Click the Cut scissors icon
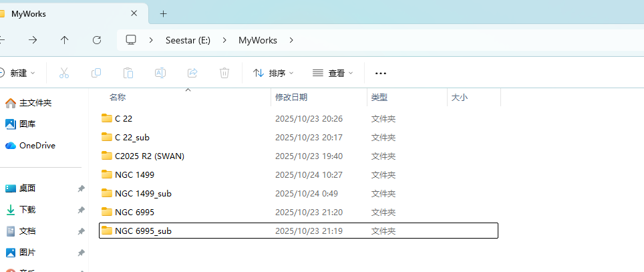Image resolution: width=644 pixels, height=272 pixels. [x=64, y=73]
